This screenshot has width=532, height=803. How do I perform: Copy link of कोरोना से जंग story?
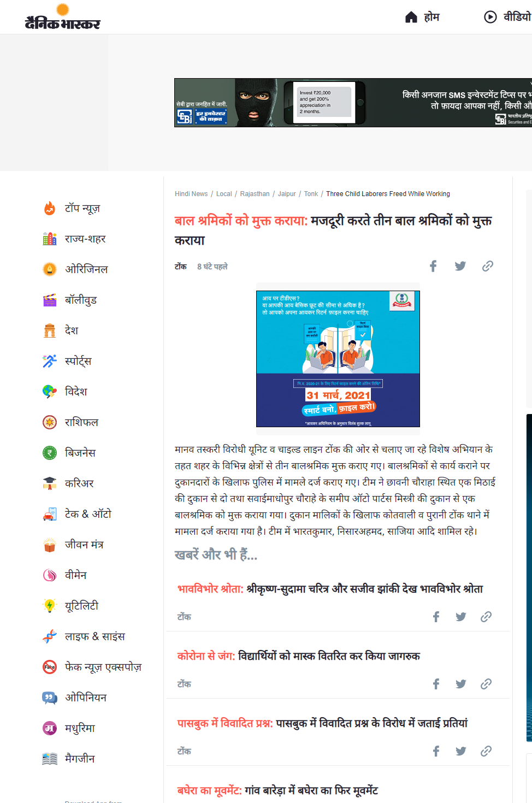point(486,684)
